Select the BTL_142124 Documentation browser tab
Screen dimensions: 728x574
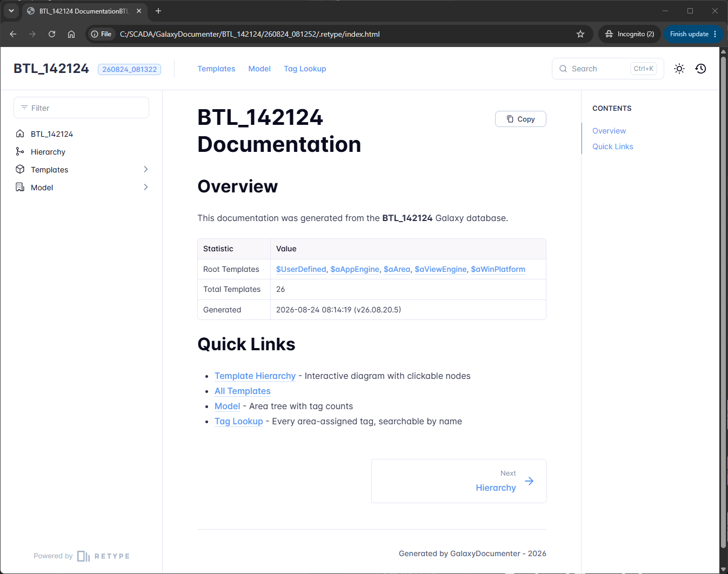84,11
